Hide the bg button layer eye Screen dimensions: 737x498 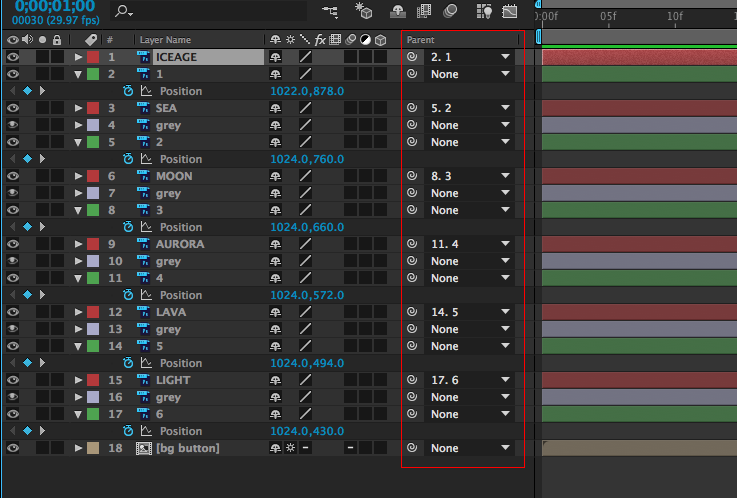[x=13, y=448]
